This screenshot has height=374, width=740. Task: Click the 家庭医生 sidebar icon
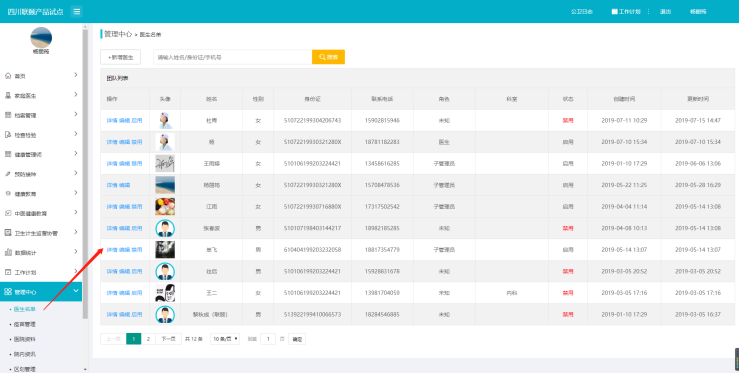pyautogui.click(x=8, y=95)
